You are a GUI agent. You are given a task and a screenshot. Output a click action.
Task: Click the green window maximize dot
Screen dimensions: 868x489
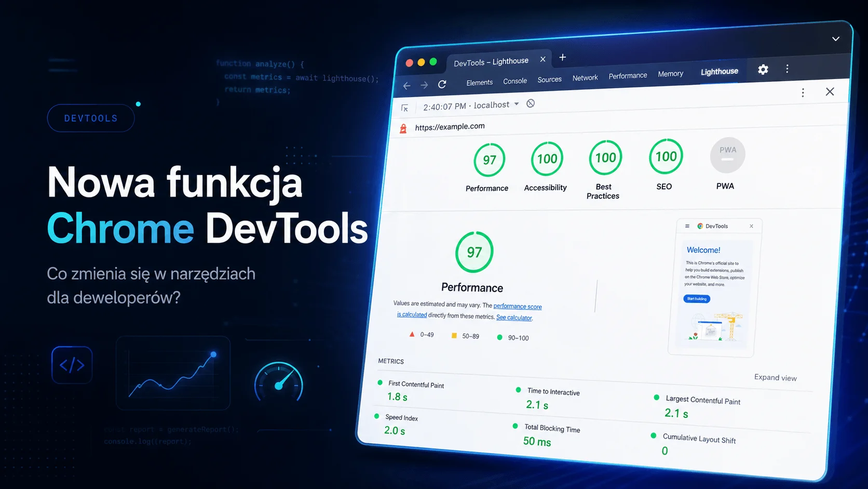pyautogui.click(x=433, y=62)
